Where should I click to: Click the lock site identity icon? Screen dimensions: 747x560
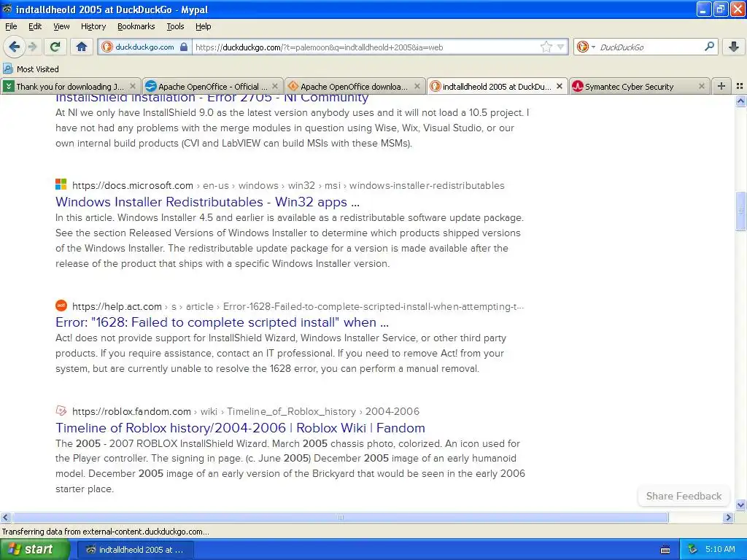click(x=184, y=47)
